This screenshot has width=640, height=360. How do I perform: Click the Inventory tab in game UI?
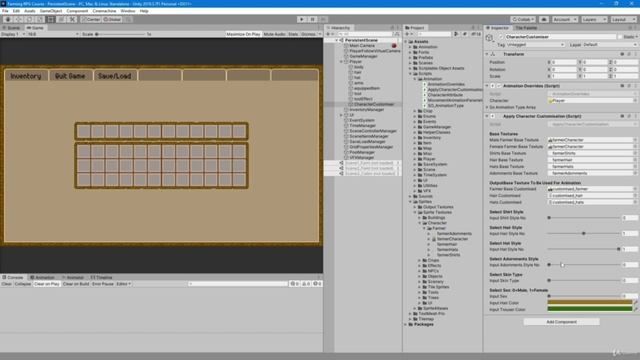point(26,76)
